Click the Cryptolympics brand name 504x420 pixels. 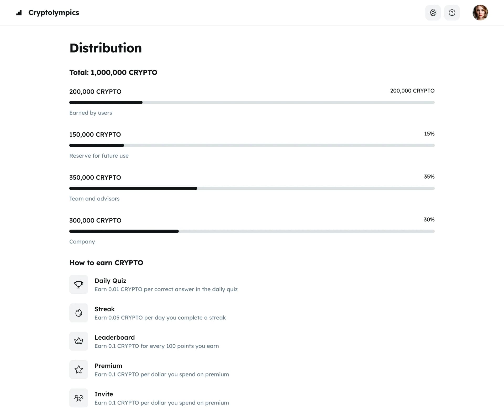point(54,13)
